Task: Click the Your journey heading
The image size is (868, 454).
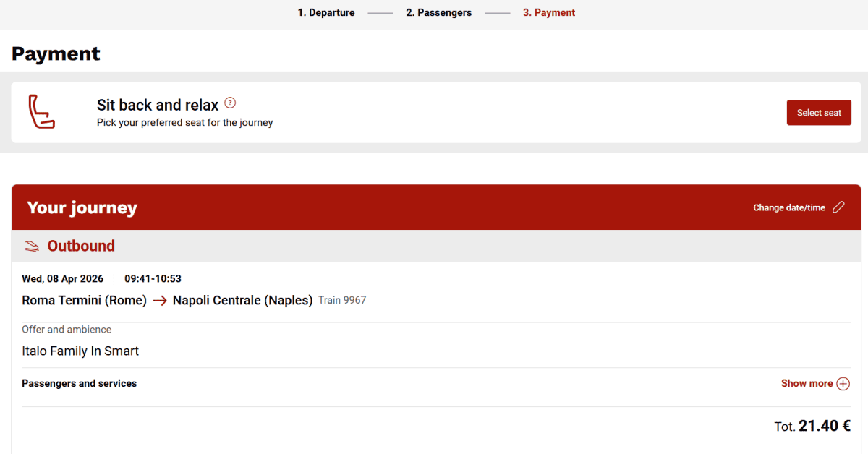Action: [x=82, y=207]
